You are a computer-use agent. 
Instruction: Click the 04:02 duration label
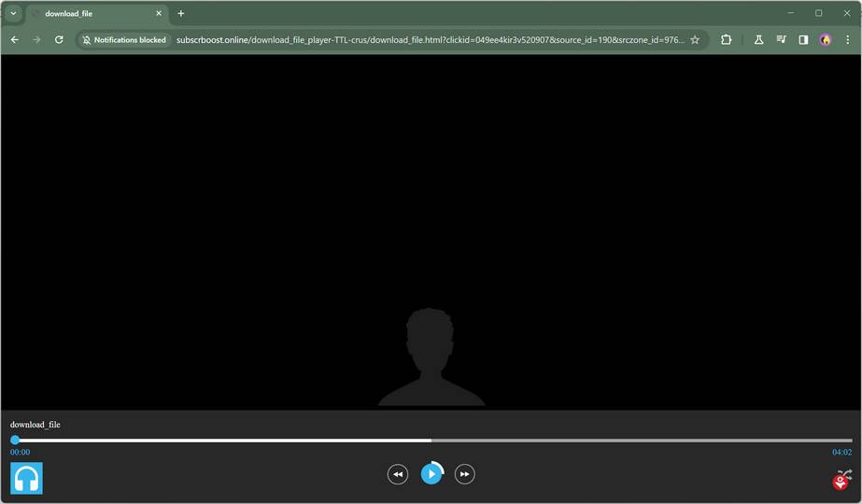(841, 453)
